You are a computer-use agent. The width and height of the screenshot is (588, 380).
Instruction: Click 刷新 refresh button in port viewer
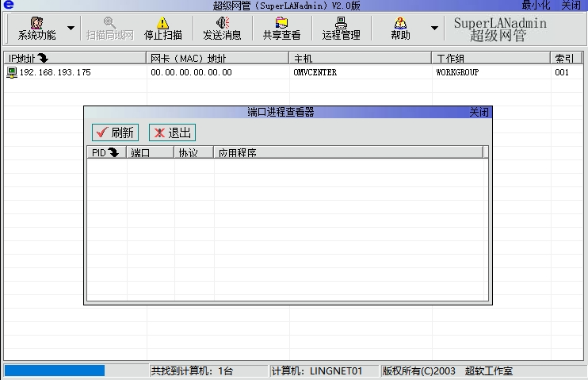point(115,132)
